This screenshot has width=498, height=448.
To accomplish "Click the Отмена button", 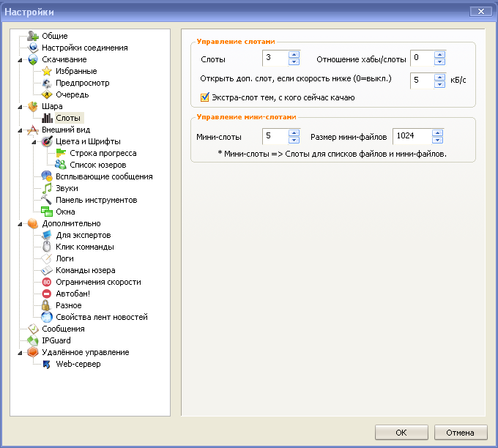I will [x=461, y=433].
